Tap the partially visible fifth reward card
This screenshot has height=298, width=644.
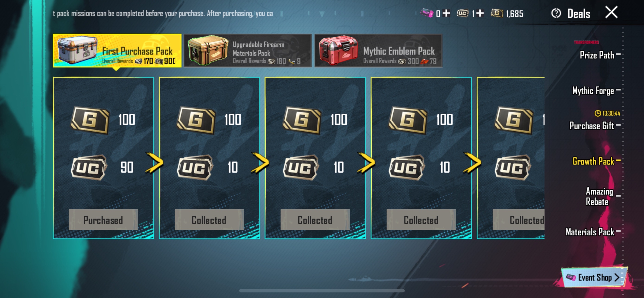pos(510,158)
